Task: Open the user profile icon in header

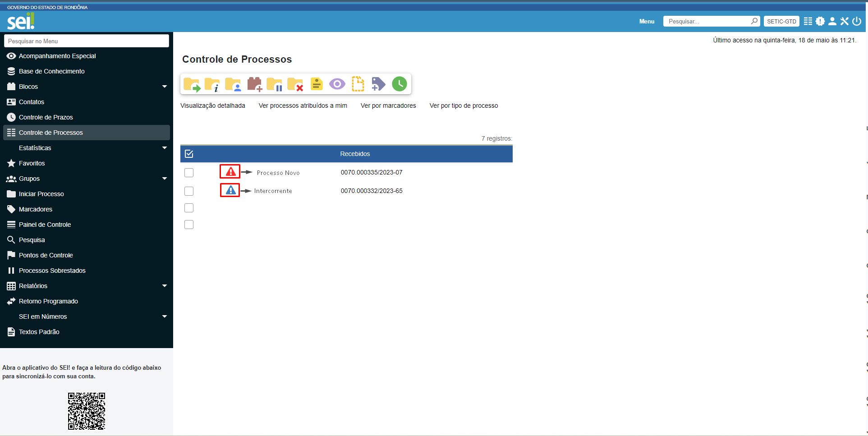Action: point(832,21)
